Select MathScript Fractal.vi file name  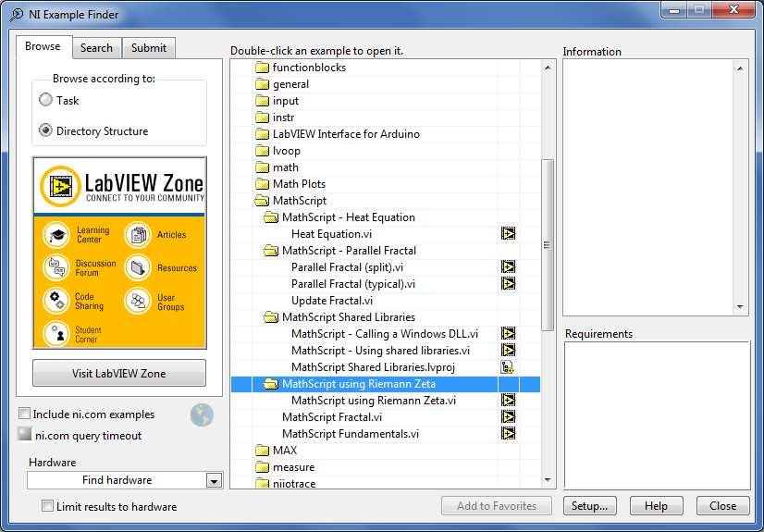coord(332,417)
